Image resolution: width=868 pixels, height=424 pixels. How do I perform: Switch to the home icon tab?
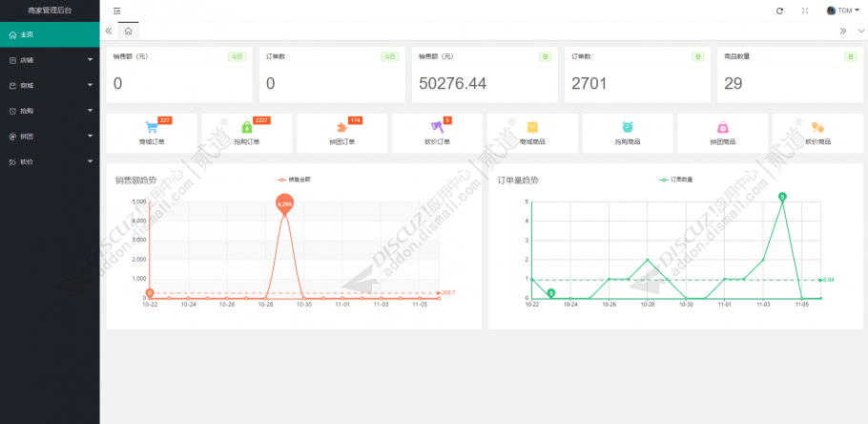pos(127,31)
